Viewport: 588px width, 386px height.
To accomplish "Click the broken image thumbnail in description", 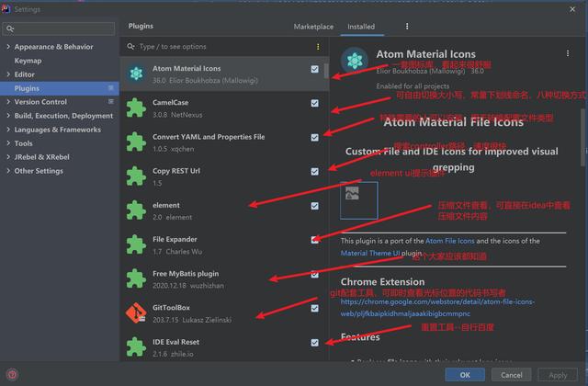I will (x=359, y=200).
